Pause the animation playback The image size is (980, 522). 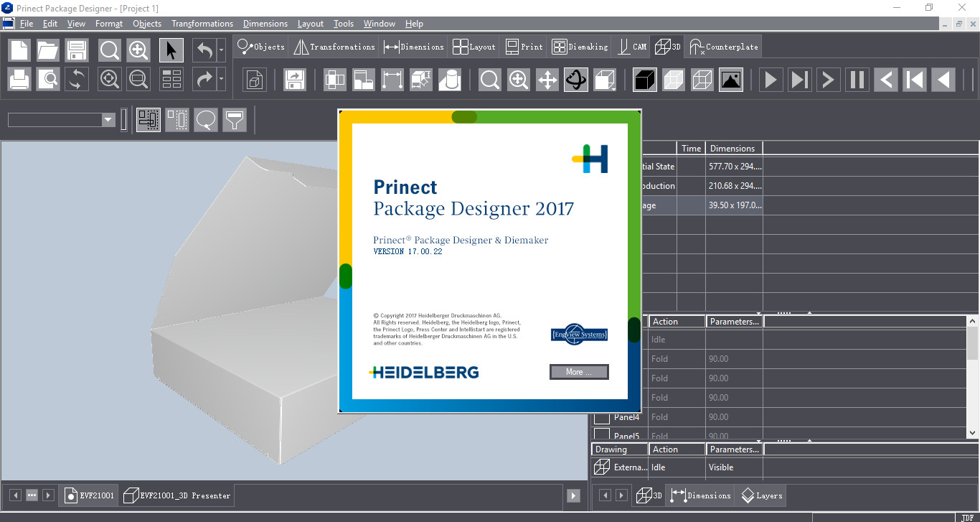(x=857, y=79)
